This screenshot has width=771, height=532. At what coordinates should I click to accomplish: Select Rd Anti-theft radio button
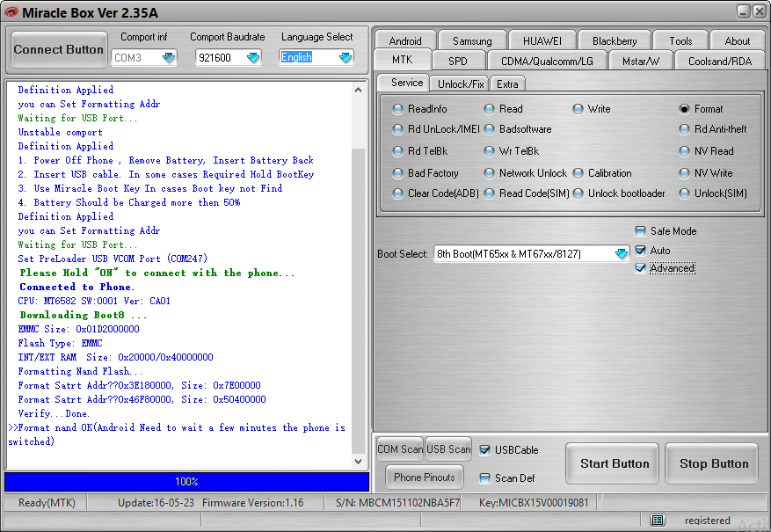684,129
